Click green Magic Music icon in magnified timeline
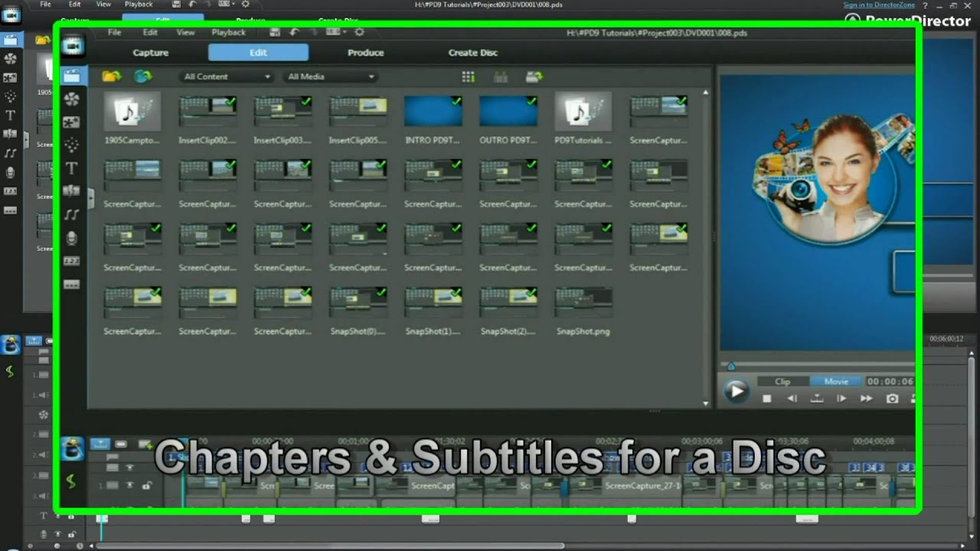The height and width of the screenshot is (551, 980). (71, 481)
